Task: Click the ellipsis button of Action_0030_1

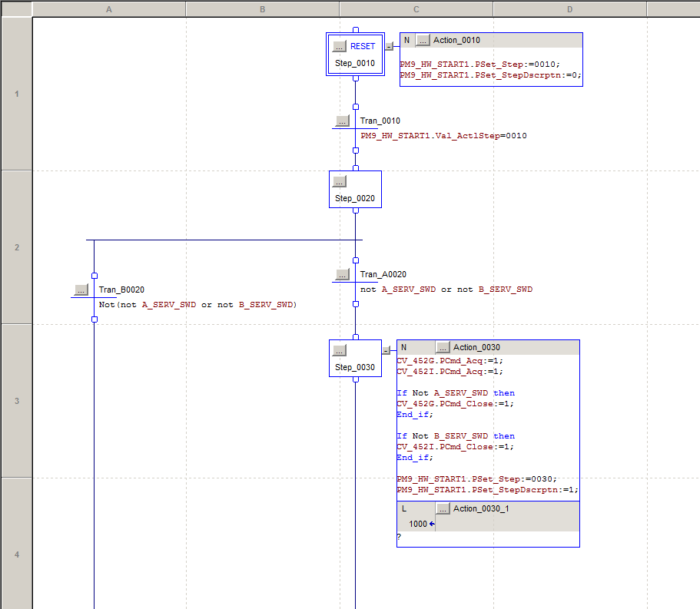Action: 443,508
